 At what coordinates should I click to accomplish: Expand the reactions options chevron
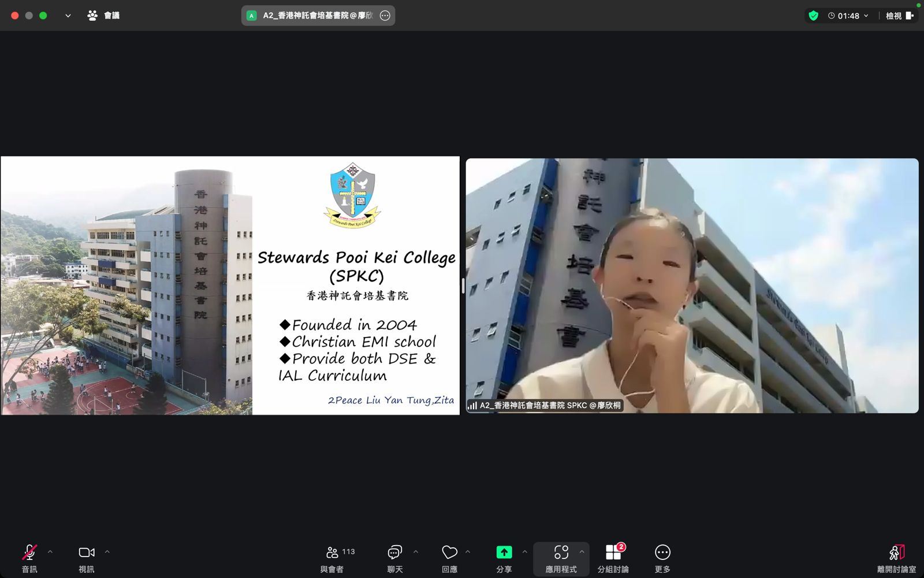[468, 552]
